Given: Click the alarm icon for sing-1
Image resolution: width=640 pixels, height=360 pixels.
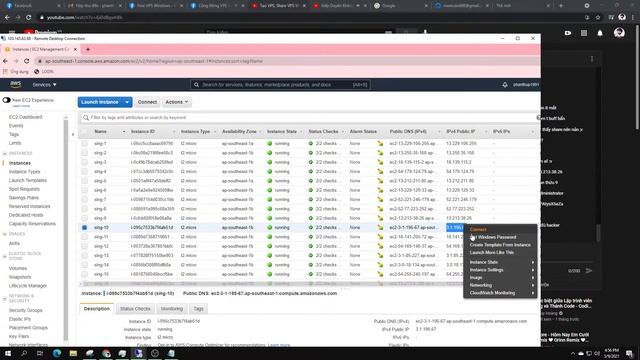Looking at the screenshot, I should (x=380, y=144).
